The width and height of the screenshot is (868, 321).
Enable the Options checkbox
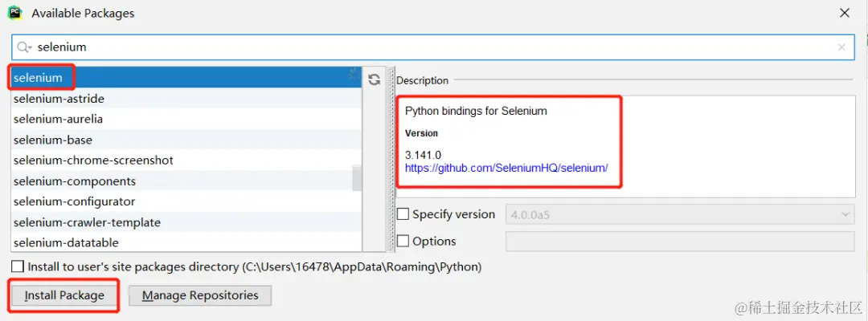click(403, 241)
